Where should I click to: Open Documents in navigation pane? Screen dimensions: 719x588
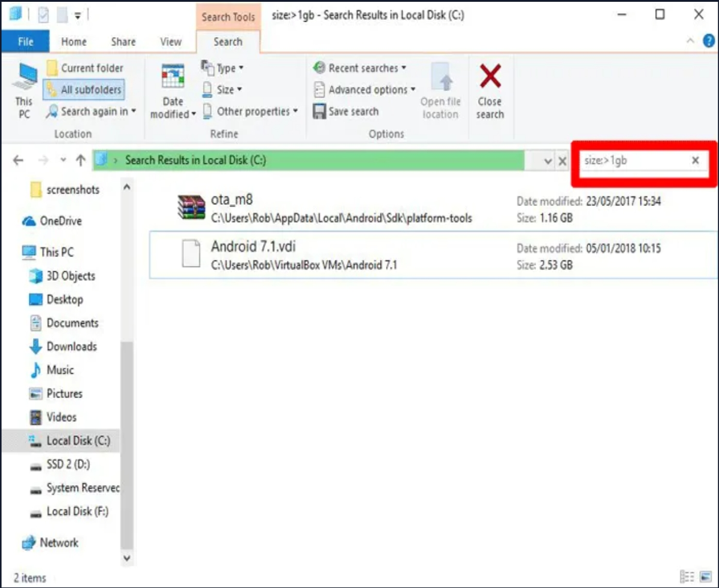coord(64,323)
